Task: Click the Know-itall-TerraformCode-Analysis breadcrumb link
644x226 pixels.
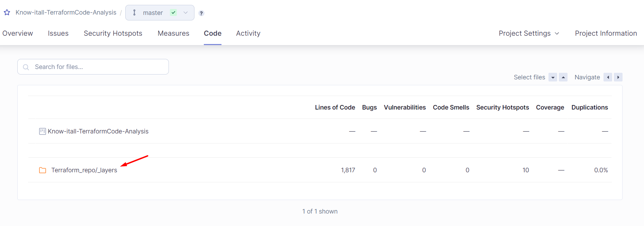Action: click(66, 12)
